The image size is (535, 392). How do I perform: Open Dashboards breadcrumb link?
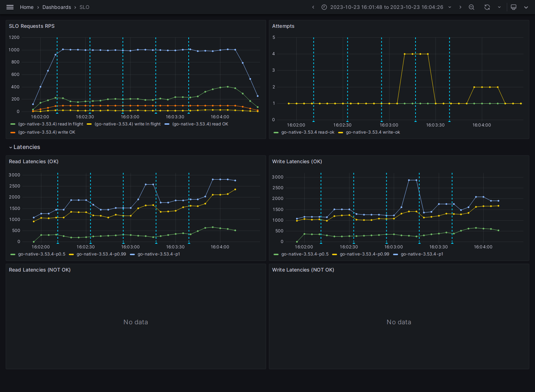point(57,7)
